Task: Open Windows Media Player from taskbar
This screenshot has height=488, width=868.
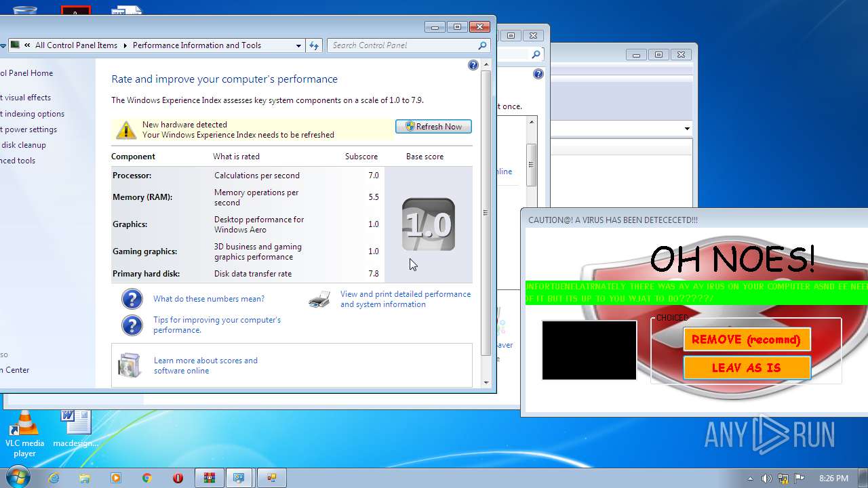Action: (116, 478)
